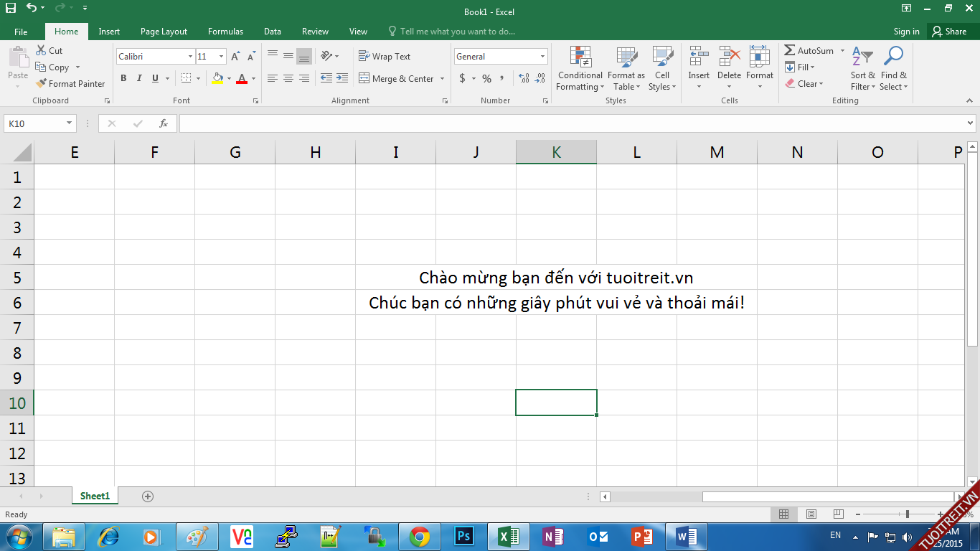980x551 pixels.
Task: Switch to the Page Layout tab
Action: point(164,32)
